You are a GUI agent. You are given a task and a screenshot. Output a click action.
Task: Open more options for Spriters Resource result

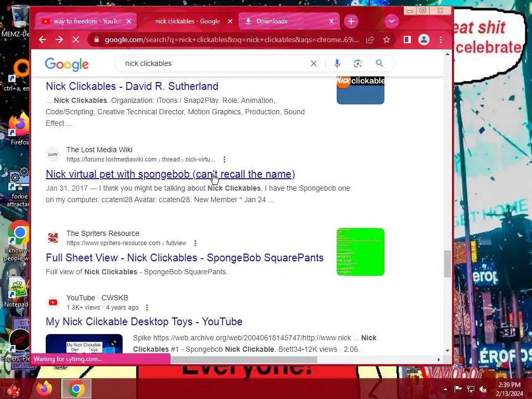pos(195,243)
